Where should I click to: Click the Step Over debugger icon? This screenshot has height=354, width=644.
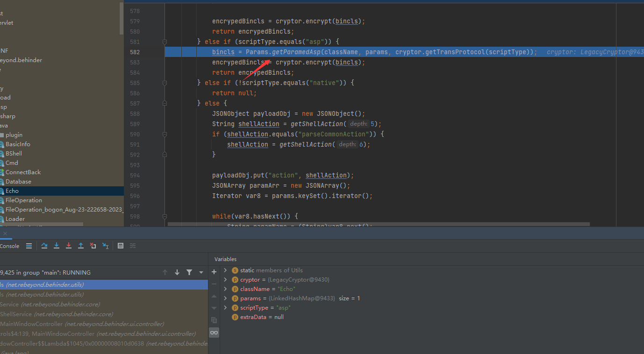(44, 246)
